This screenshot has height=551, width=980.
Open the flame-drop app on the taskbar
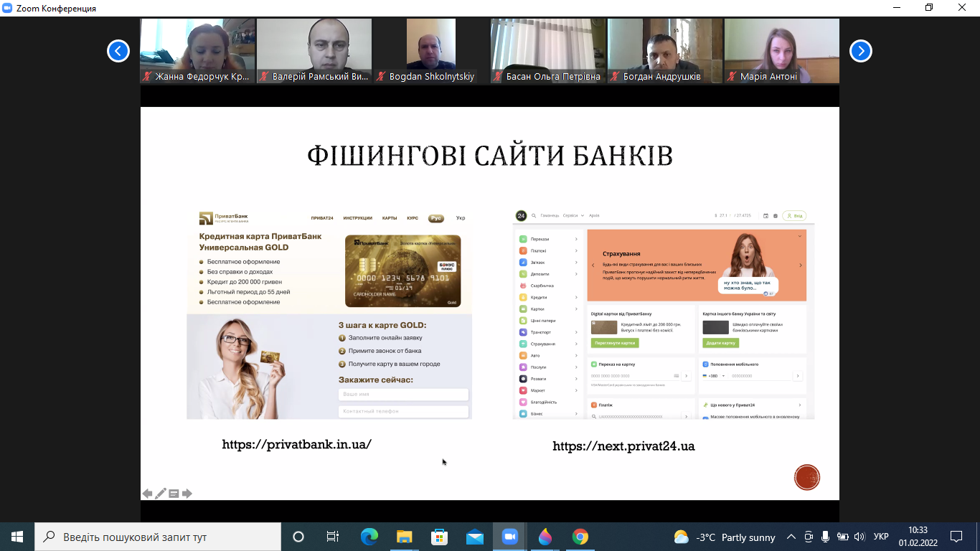pyautogui.click(x=545, y=537)
